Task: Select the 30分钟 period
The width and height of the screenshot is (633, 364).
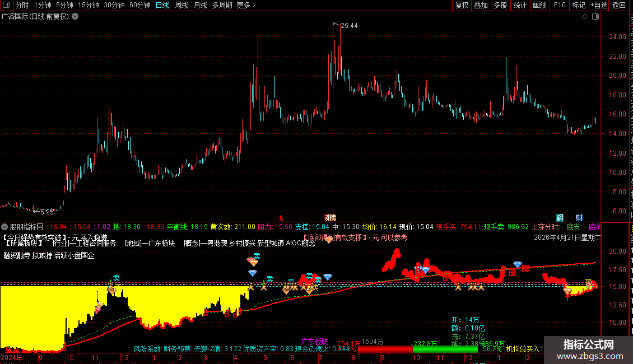Action: click(x=114, y=5)
